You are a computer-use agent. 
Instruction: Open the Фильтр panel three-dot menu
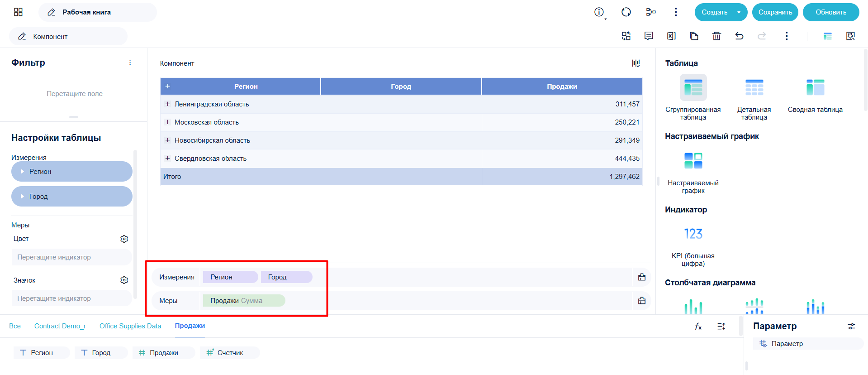[130, 63]
